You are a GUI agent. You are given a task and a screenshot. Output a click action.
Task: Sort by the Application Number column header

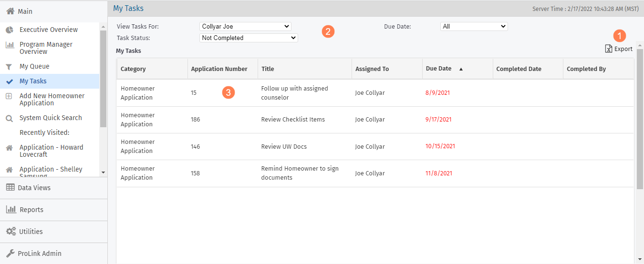click(219, 69)
